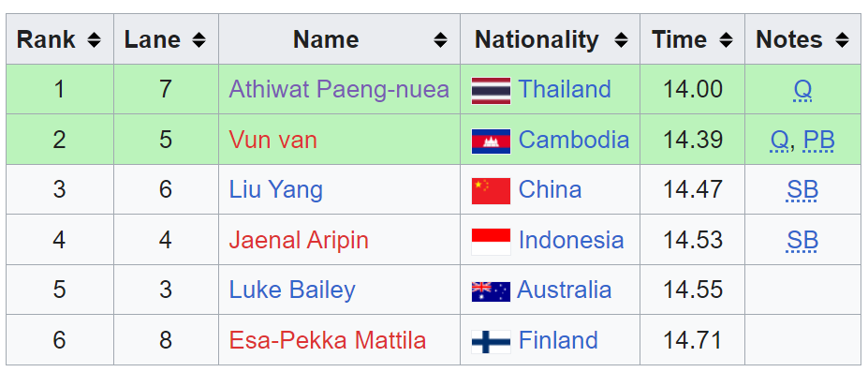The image size is (868, 372).
Task: Click the Finland flag icon
Action: point(491,342)
